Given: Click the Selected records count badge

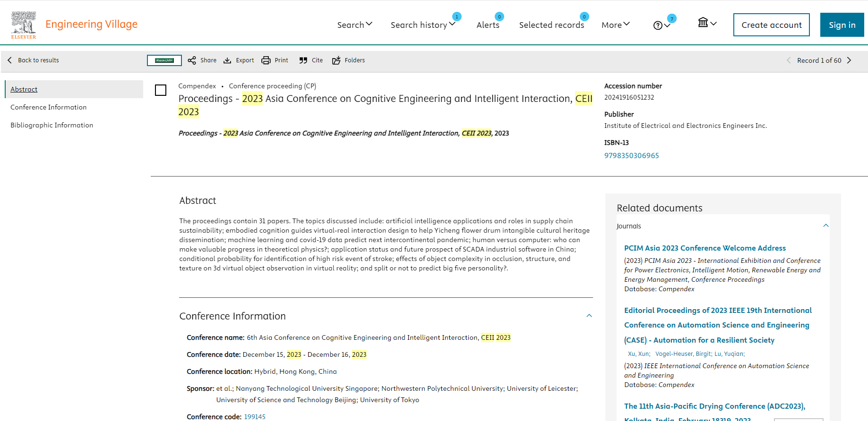Looking at the screenshot, I should point(584,17).
